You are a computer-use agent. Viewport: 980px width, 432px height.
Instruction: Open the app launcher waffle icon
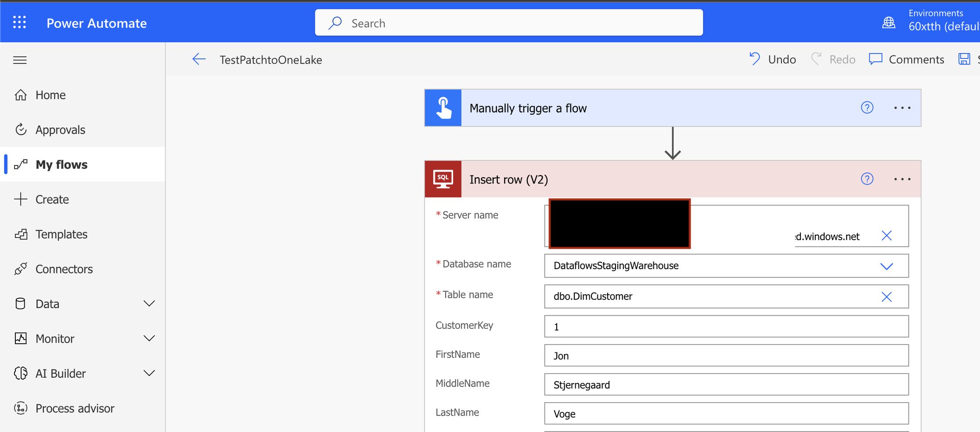point(19,22)
